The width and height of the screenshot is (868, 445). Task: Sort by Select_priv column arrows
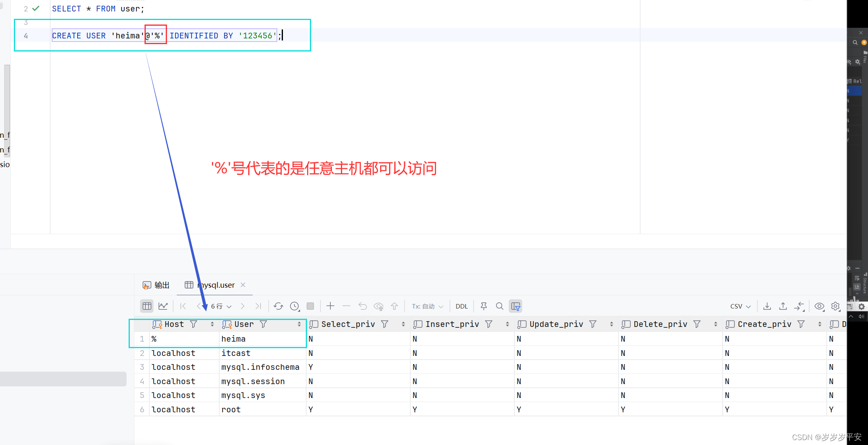(403, 324)
